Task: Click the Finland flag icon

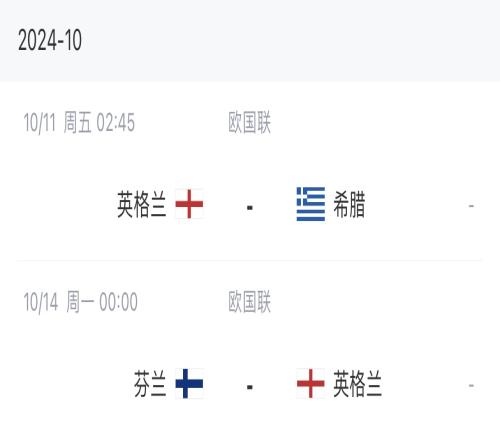Action: 189,384
